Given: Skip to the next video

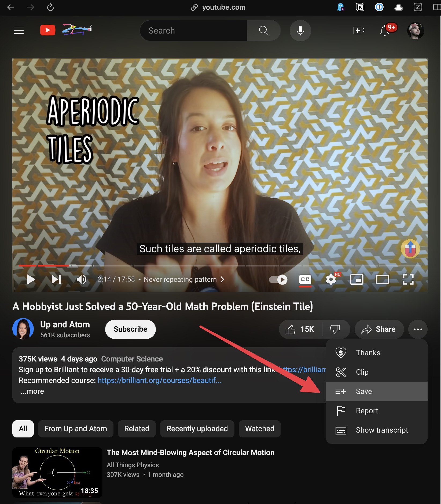Looking at the screenshot, I should coord(56,279).
